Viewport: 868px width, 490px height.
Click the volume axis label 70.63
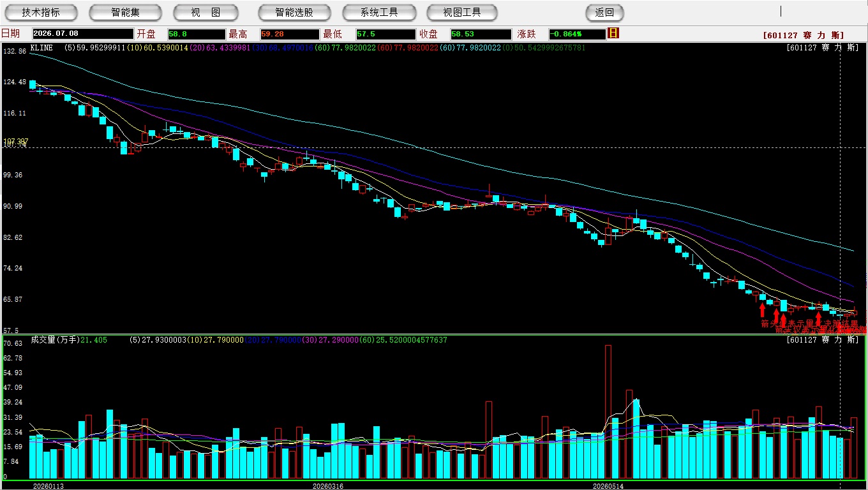pyautogui.click(x=13, y=343)
